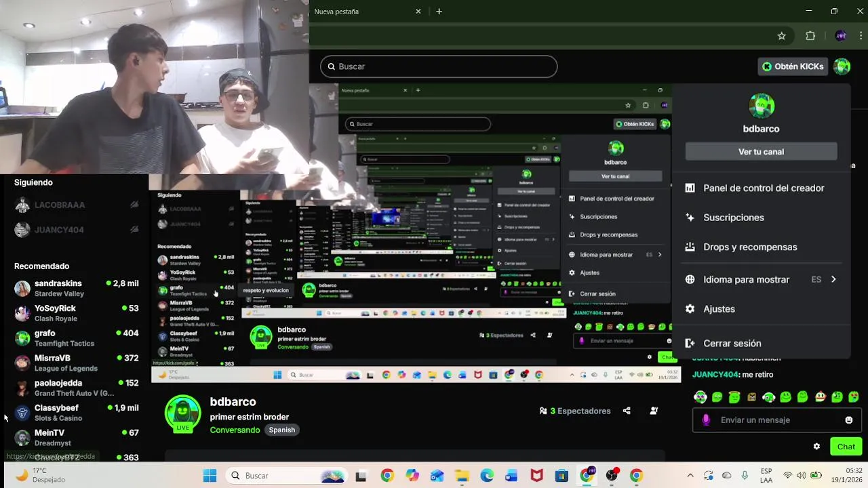This screenshot has width=868, height=488.
Task: Open Copilot from the outer taskbar
Action: (x=412, y=476)
